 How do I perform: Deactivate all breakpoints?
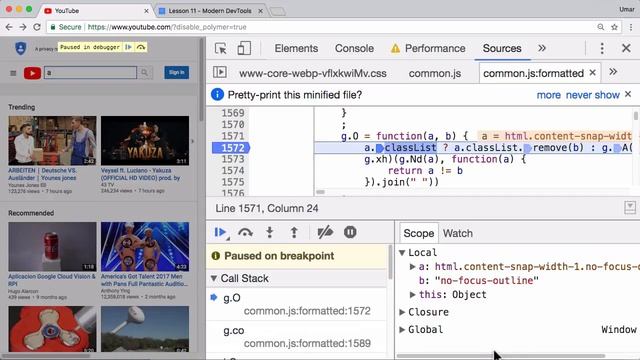click(x=325, y=233)
